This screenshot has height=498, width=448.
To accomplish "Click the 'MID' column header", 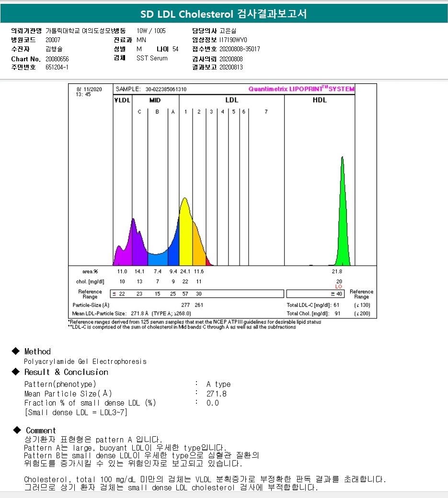I will pos(155,100).
